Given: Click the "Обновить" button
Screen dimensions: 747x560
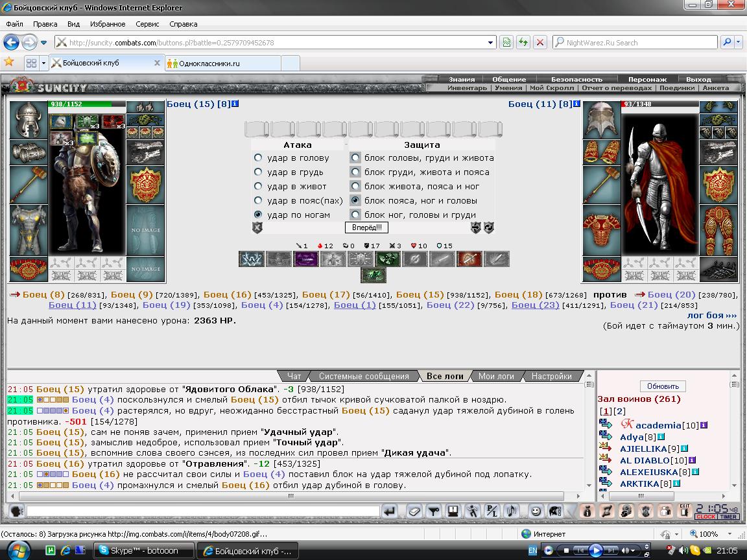Looking at the screenshot, I should pyautogui.click(x=663, y=386).
